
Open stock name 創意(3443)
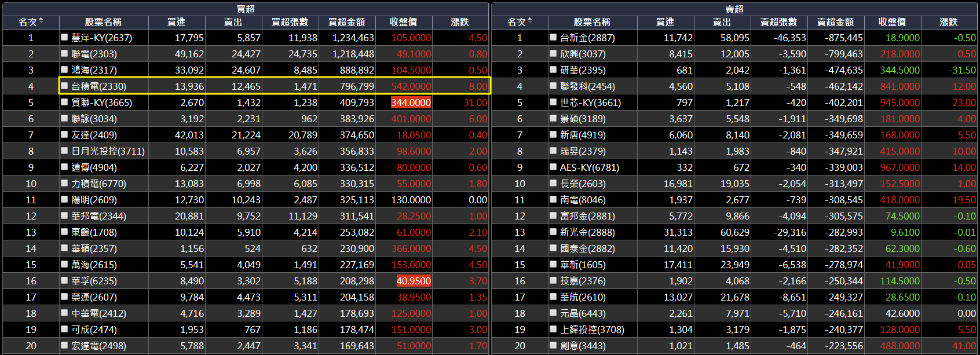(583, 346)
